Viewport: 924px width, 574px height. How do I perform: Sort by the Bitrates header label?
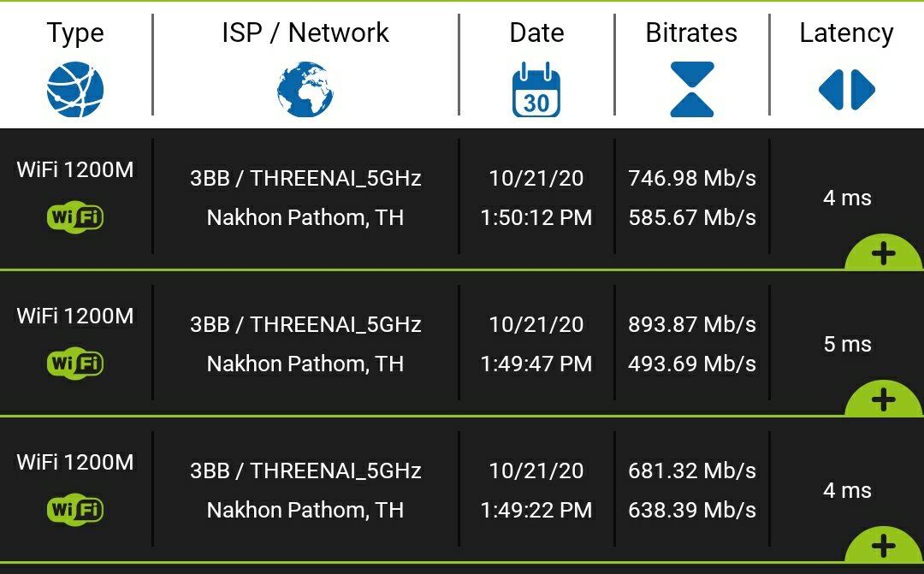[691, 33]
